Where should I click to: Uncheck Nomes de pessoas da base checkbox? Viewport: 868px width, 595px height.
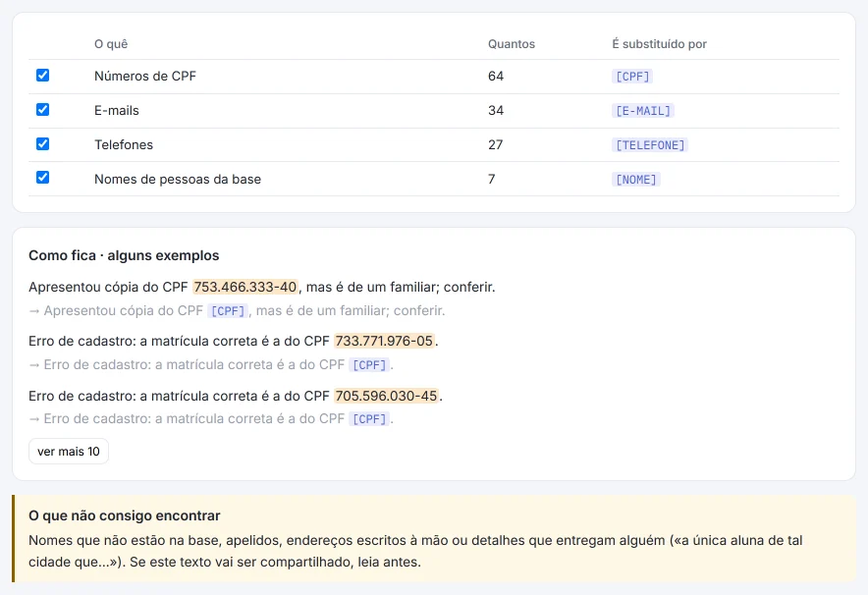click(x=42, y=177)
